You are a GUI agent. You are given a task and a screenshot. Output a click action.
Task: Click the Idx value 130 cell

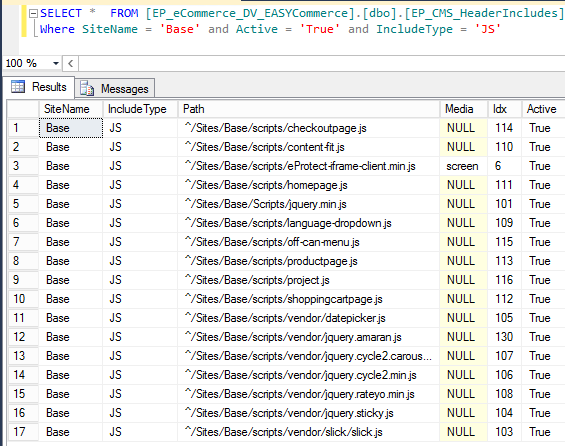click(x=504, y=337)
